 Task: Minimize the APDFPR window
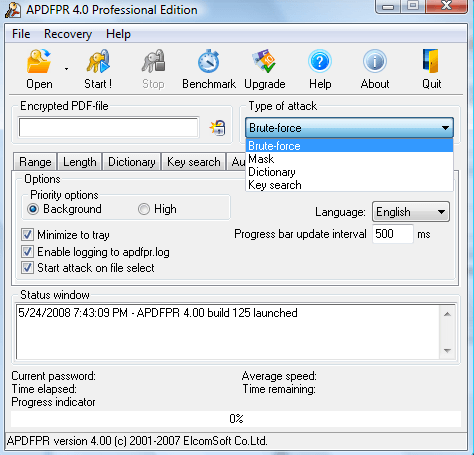387,6
